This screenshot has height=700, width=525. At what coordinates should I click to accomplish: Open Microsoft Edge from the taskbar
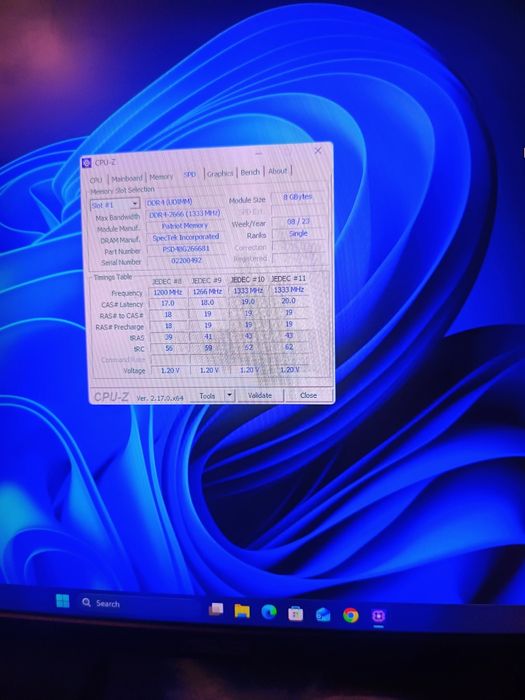269,612
